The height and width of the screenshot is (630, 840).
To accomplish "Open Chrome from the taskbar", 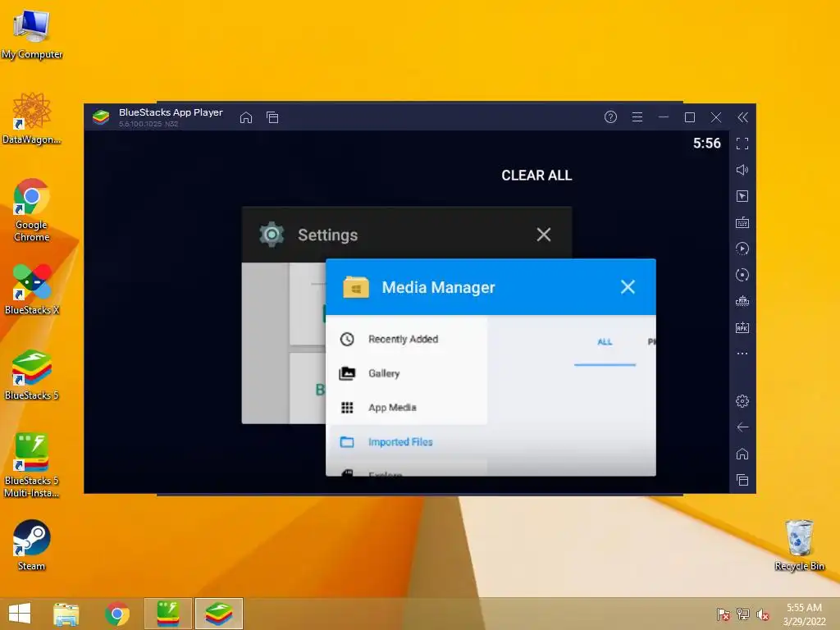I will tap(117, 614).
